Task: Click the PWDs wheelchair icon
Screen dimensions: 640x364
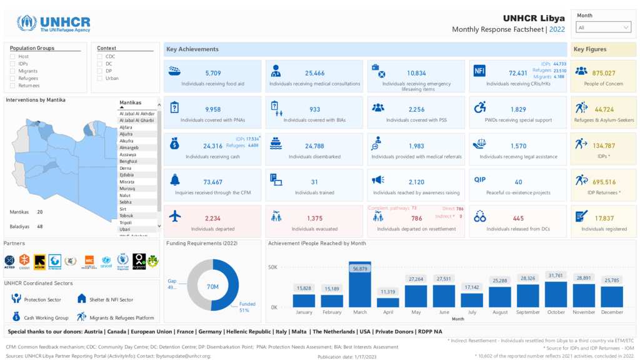Action: (479, 107)
